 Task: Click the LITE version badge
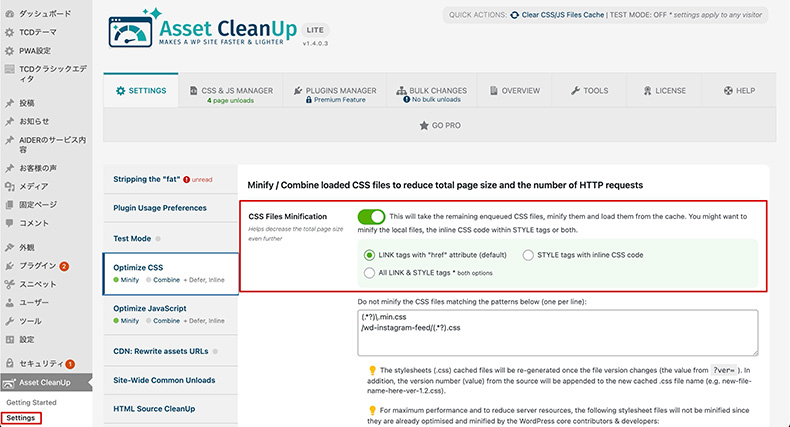click(x=315, y=30)
